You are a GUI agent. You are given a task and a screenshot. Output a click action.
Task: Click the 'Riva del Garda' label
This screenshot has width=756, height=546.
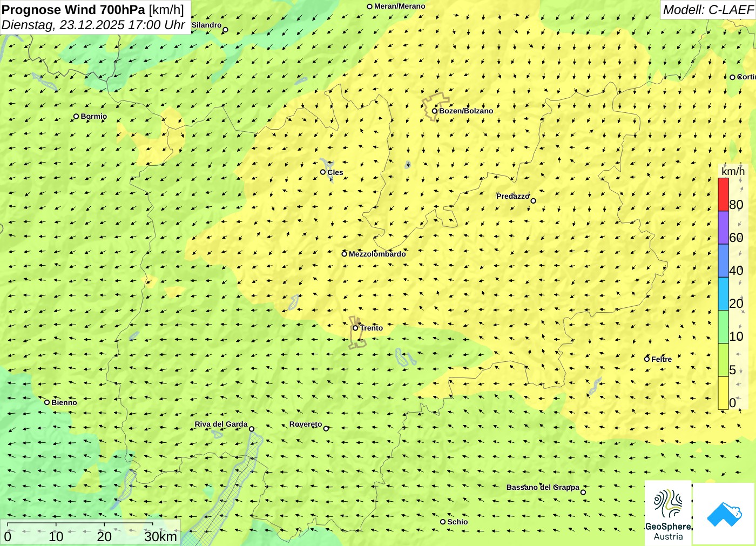[x=221, y=424]
